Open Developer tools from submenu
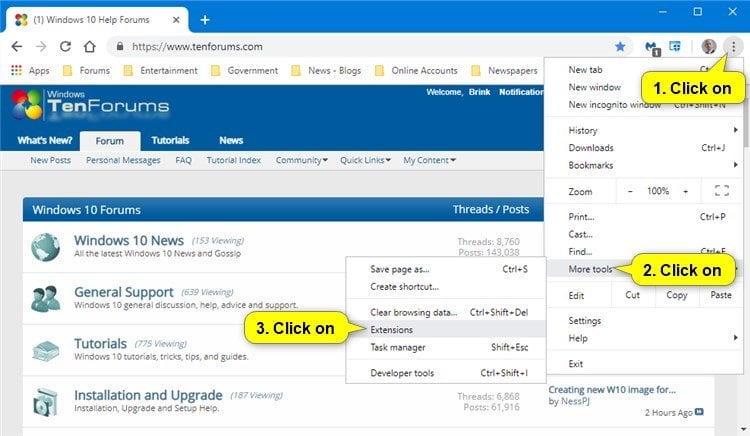 point(446,373)
